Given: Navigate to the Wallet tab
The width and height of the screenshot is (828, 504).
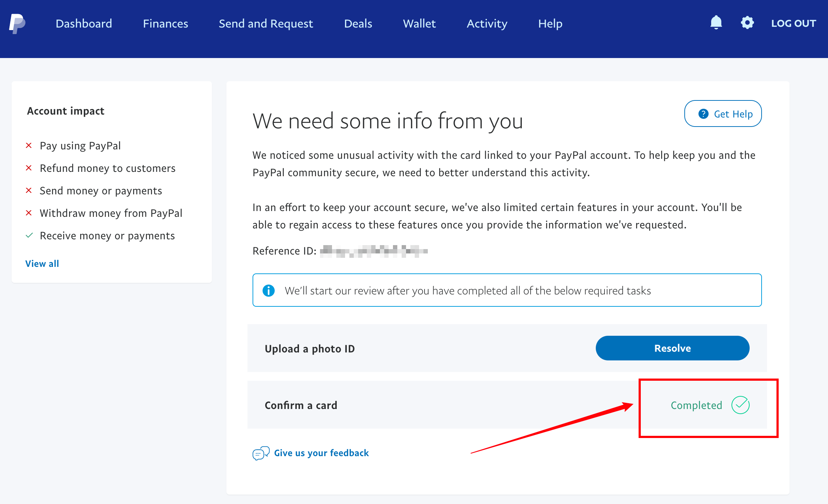Looking at the screenshot, I should [x=419, y=24].
